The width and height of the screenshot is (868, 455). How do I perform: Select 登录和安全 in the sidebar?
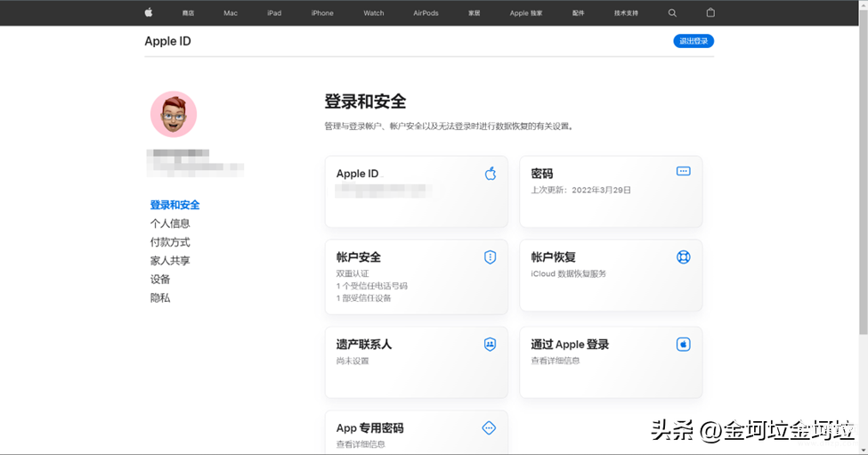pos(174,205)
